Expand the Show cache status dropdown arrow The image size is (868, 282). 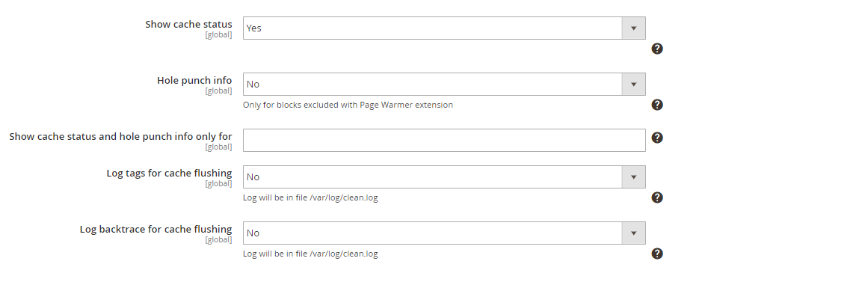(x=633, y=28)
